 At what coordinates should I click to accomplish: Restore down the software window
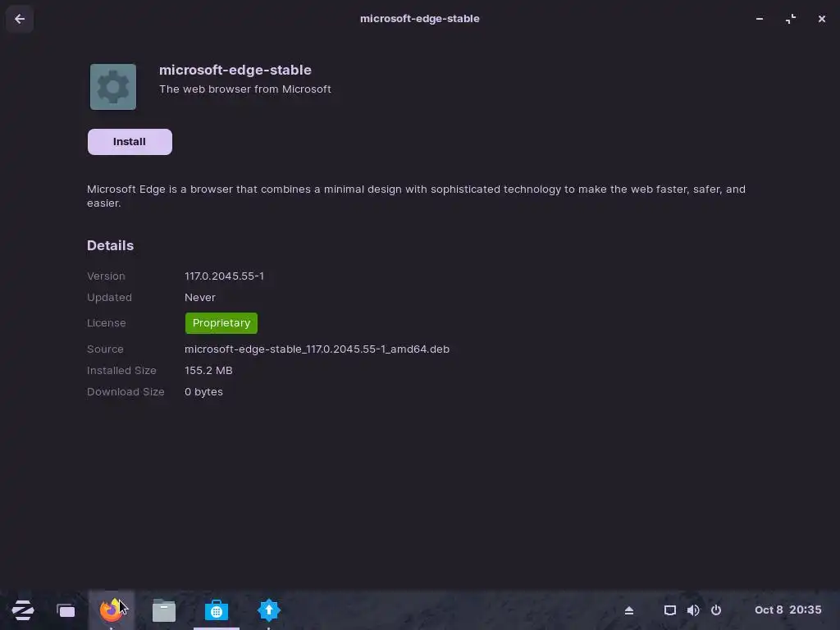pyautogui.click(x=791, y=19)
